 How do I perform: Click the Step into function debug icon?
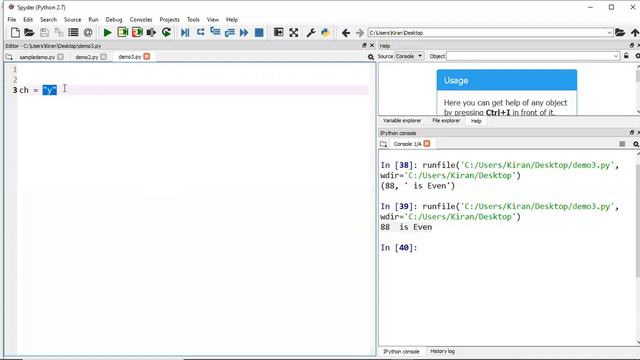coord(215,32)
